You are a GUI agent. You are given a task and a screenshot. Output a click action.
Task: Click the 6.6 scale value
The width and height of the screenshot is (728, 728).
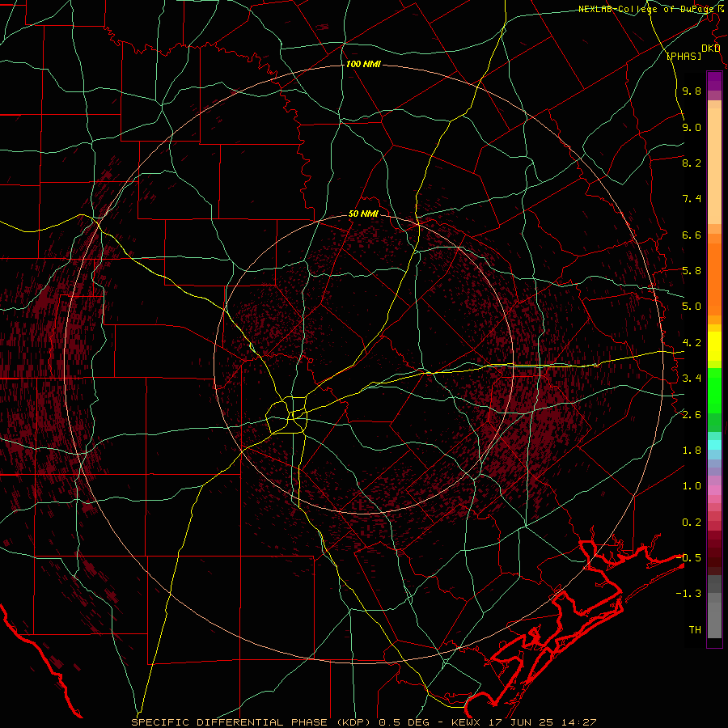(x=692, y=235)
